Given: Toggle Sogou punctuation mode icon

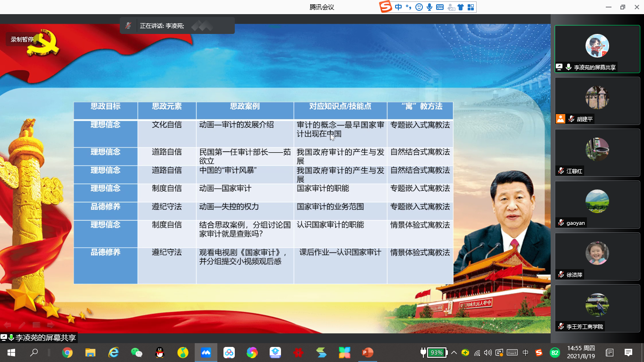Looking at the screenshot, I should (x=408, y=7).
